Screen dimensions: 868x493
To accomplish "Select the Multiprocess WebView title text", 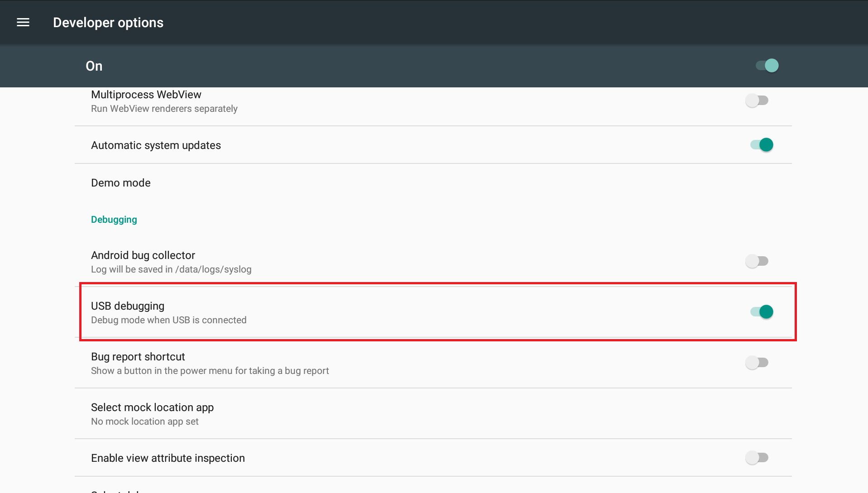I will [x=146, y=95].
